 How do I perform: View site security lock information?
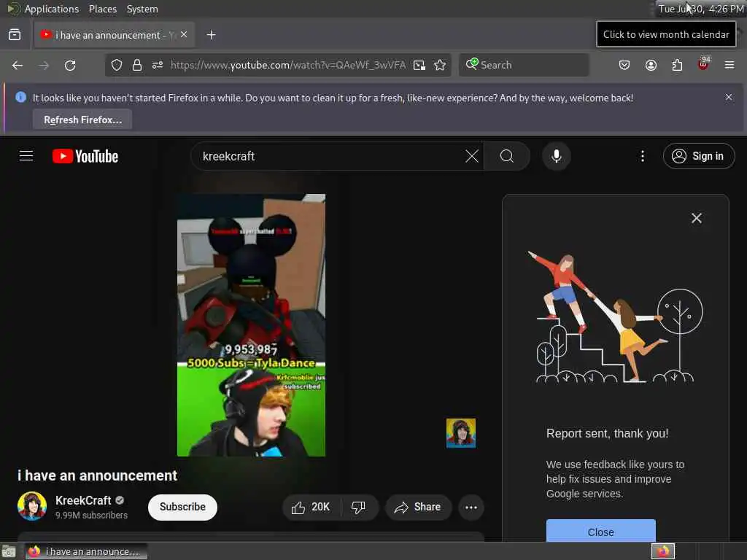click(x=137, y=65)
